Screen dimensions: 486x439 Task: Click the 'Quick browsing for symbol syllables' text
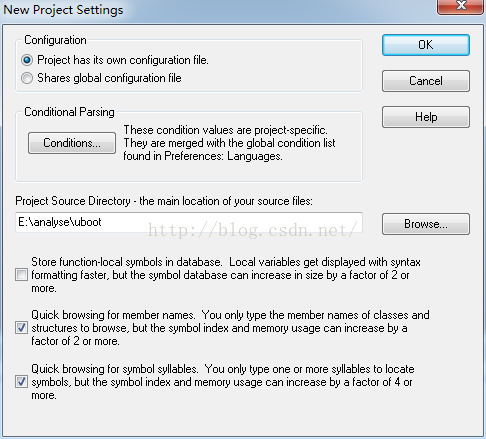(x=115, y=369)
